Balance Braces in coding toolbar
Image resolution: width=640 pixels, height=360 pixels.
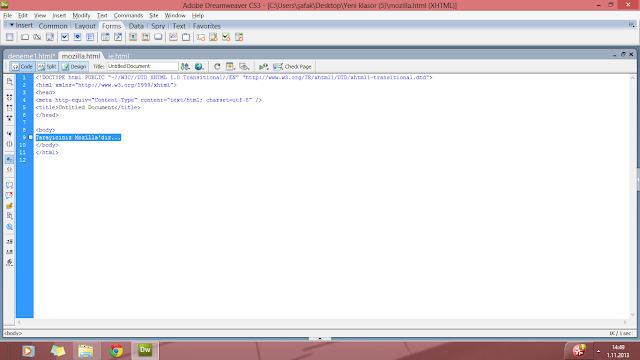click(x=9, y=144)
